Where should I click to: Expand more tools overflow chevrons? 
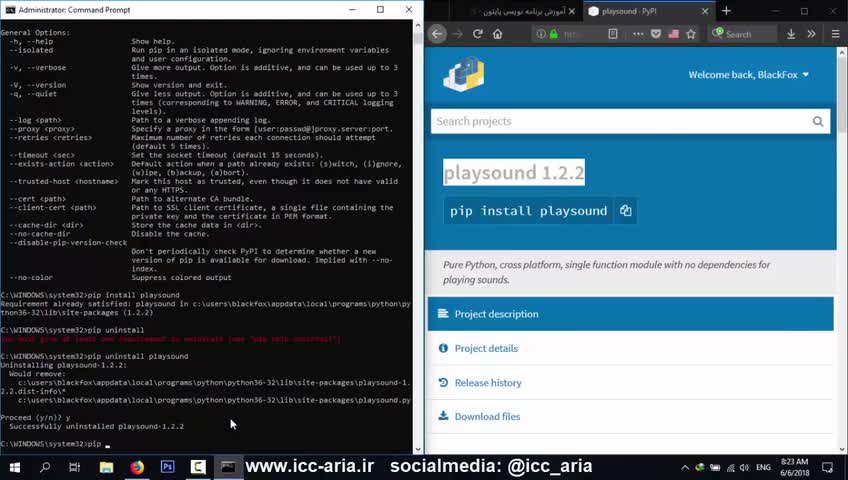pos(811,34)
